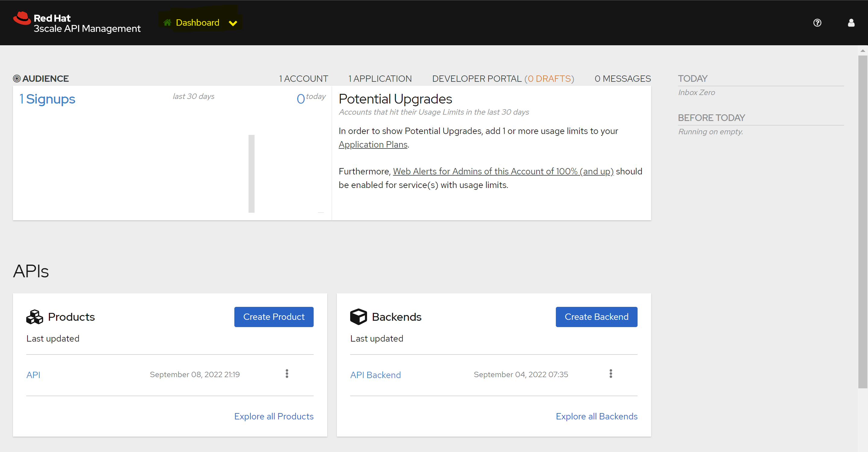
Task: Open kebab menu for API Backend
Action: (610, 374)
